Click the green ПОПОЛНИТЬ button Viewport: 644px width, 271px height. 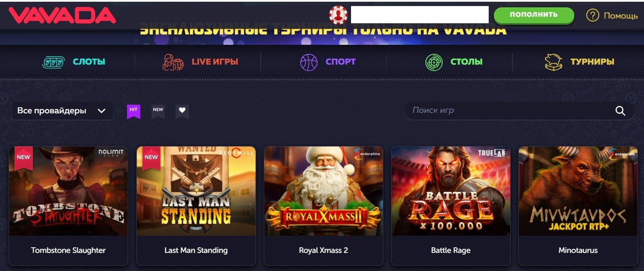coord(534,15)
